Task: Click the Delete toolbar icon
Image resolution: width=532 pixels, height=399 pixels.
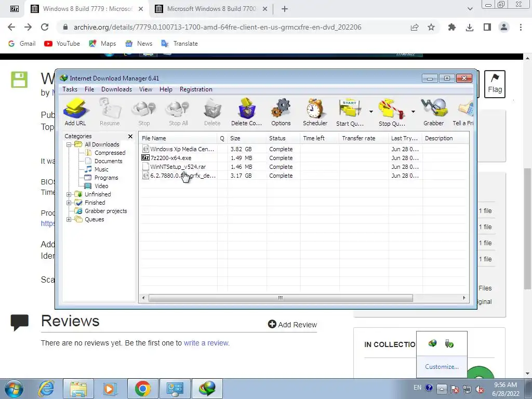Action: point(212,112)
